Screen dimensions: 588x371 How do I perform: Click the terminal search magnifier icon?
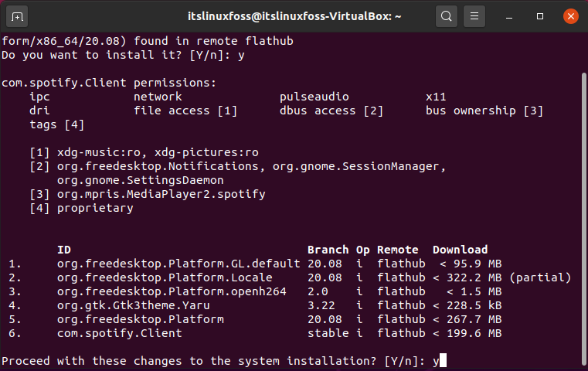[x=447, y=16]
